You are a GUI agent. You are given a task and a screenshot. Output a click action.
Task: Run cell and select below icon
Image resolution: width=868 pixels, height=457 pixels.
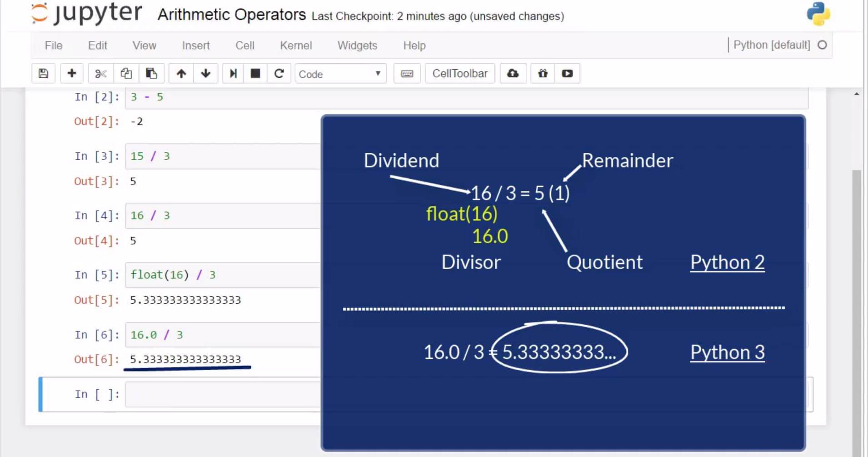[233, 73]
